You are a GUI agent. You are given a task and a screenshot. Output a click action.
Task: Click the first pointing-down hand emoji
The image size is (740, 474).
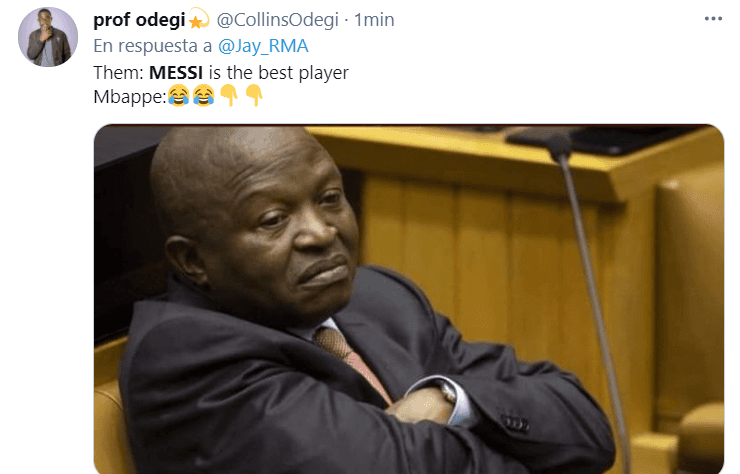pyautogui.click(x=229, y=96)
